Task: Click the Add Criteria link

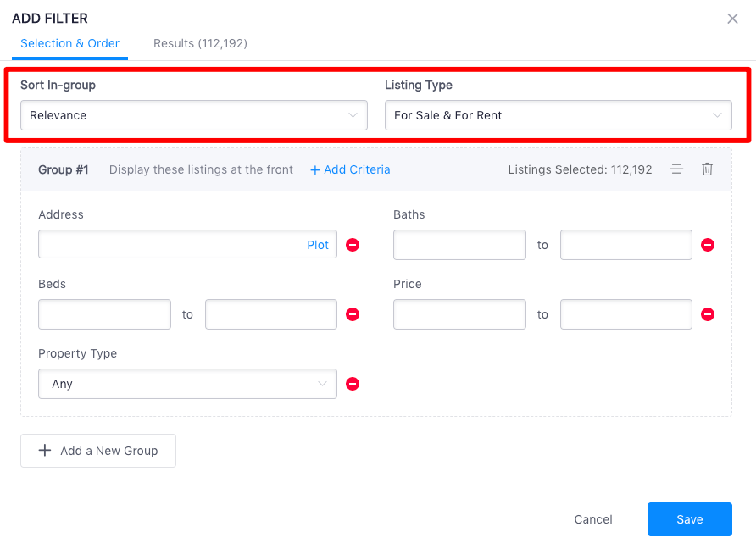Action: (x=350, y=169)
